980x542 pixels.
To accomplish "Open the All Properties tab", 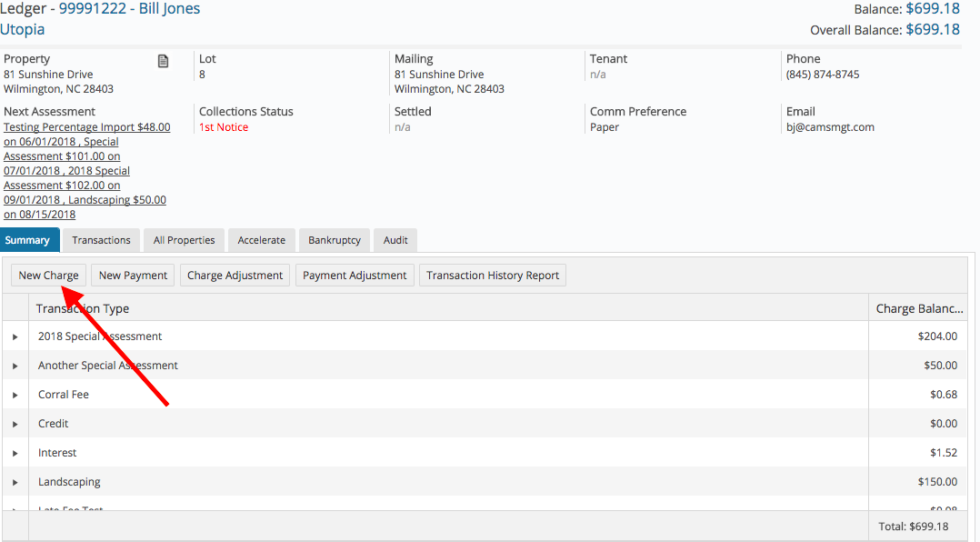I will point(184,240).
